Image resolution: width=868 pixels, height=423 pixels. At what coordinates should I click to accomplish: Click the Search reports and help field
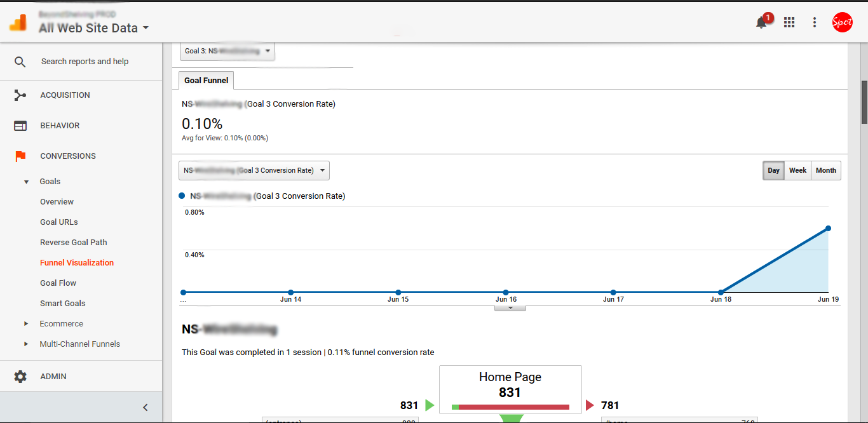click(85, 62)
